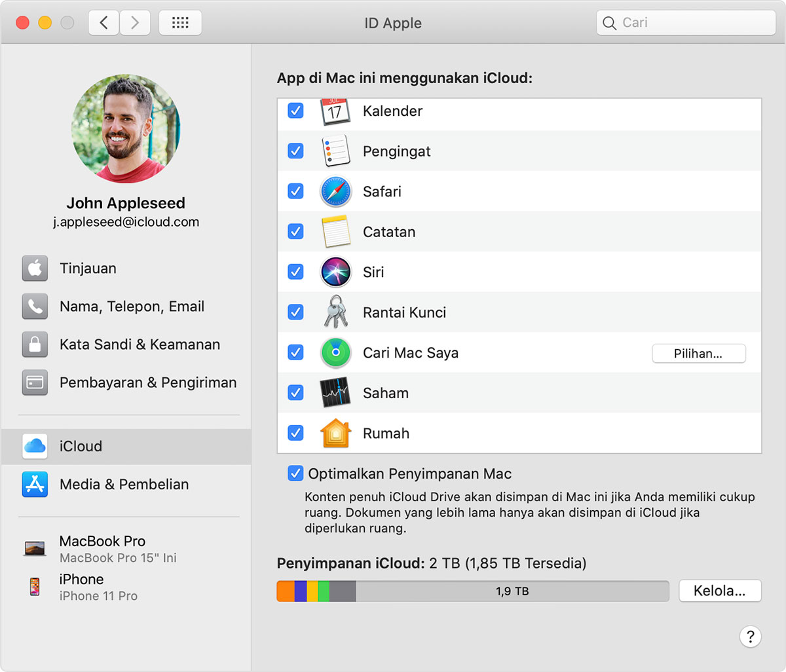Uncheck the Rumah checkbox
Image resolution: width=786 pixels, height=672 pixels.
[295, 433]
